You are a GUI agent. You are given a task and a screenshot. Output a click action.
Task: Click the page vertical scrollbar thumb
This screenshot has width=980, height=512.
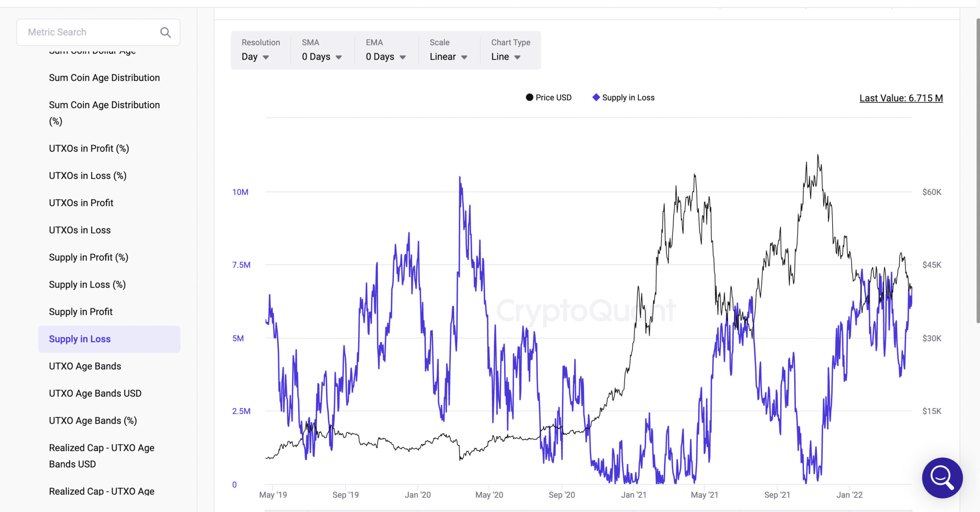point(978,170)
